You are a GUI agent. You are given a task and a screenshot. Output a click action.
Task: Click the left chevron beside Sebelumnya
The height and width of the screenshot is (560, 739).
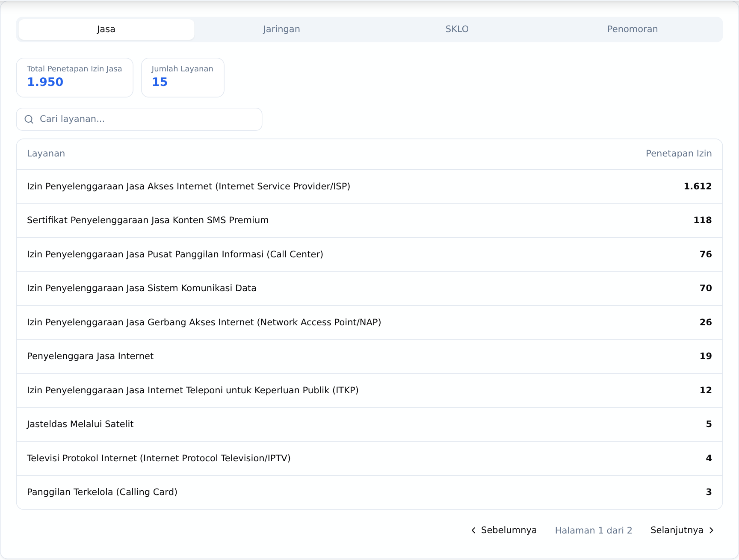473,530
